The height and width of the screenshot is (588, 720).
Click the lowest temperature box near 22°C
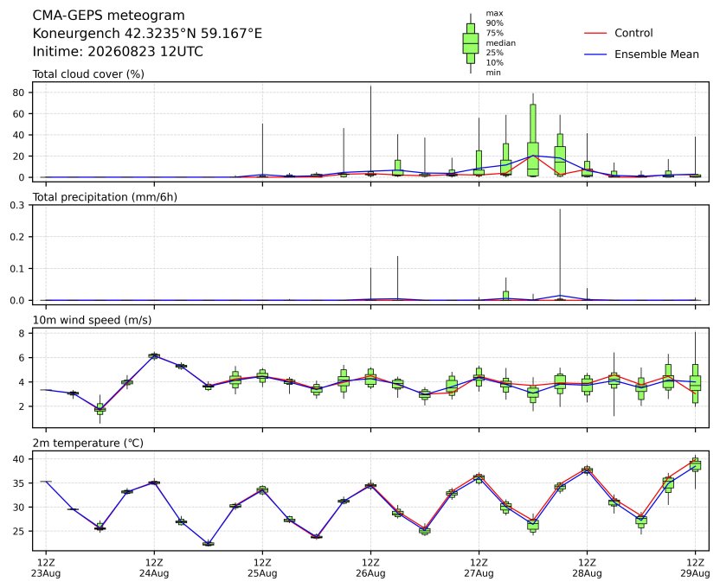coord(208,544)
